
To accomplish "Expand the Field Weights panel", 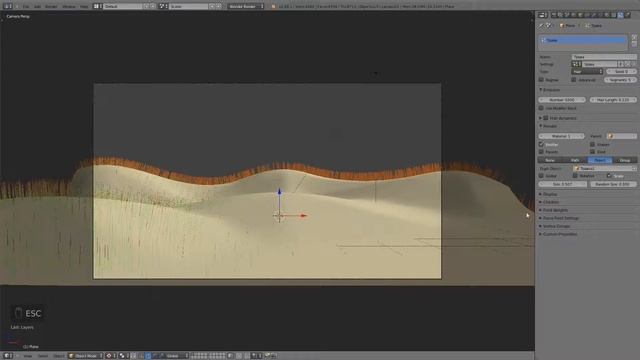I will 554,210.
